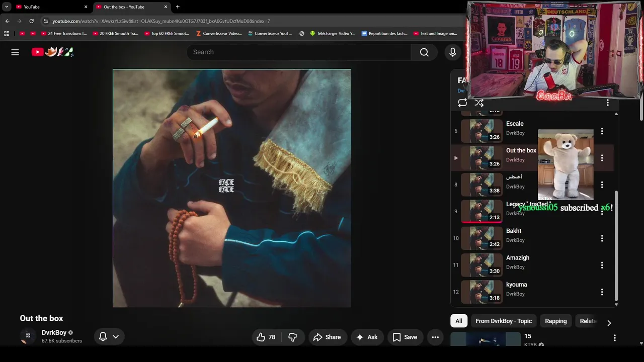Open 'Text and Image ani...' bookmark
This screenshot has width=644, height=362.
coord(435,34)
